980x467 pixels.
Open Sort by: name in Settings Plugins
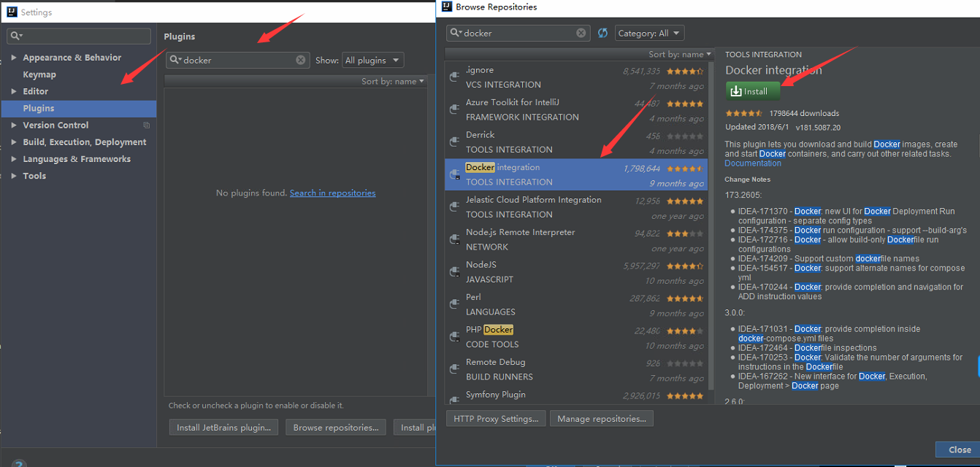coord(393,81)
